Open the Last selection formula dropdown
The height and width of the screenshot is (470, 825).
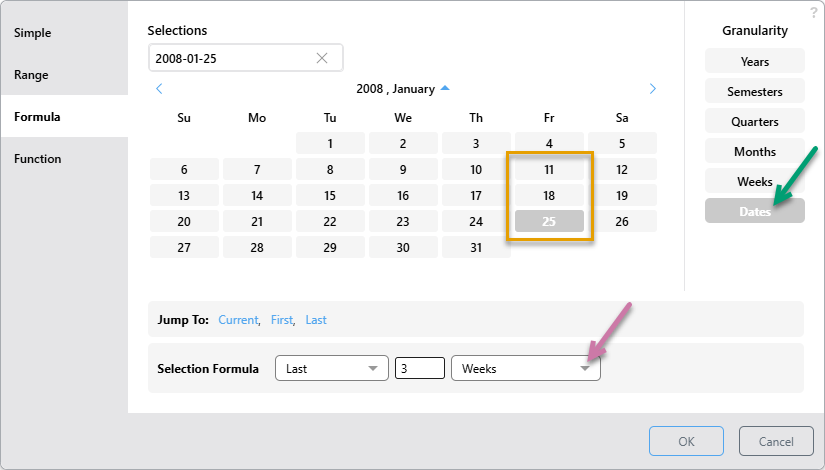pyautogui.click(x=331, y=369)
